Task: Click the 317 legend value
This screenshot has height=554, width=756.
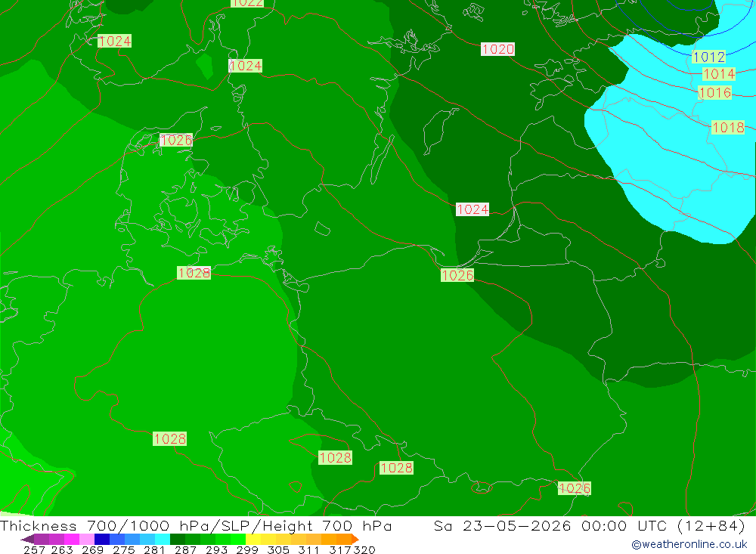Action: [340, 549]
